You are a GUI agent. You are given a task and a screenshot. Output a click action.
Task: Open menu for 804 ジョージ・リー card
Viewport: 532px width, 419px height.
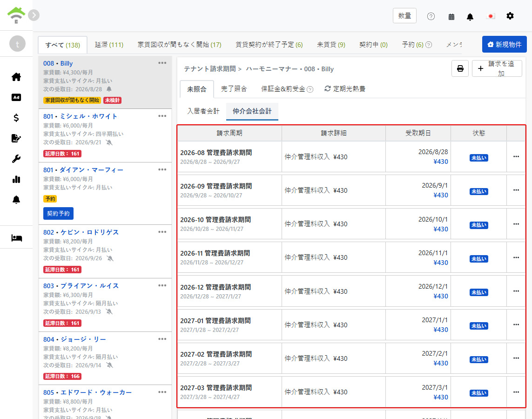click(162, 339)
